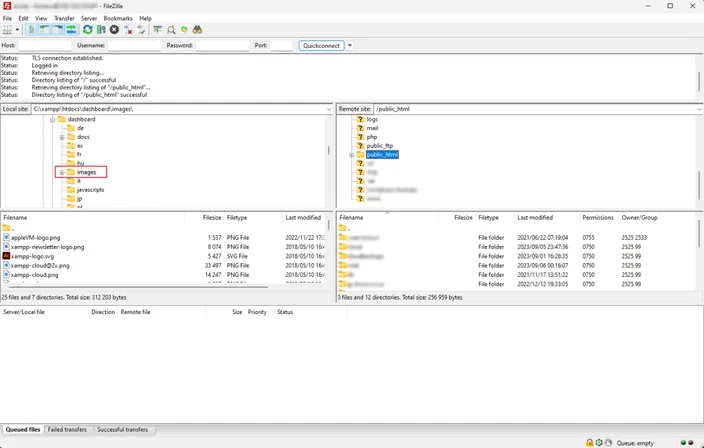This screenshot has width=704, height=448.
Task: Search for files with binoculars icon
Action: 197,30
